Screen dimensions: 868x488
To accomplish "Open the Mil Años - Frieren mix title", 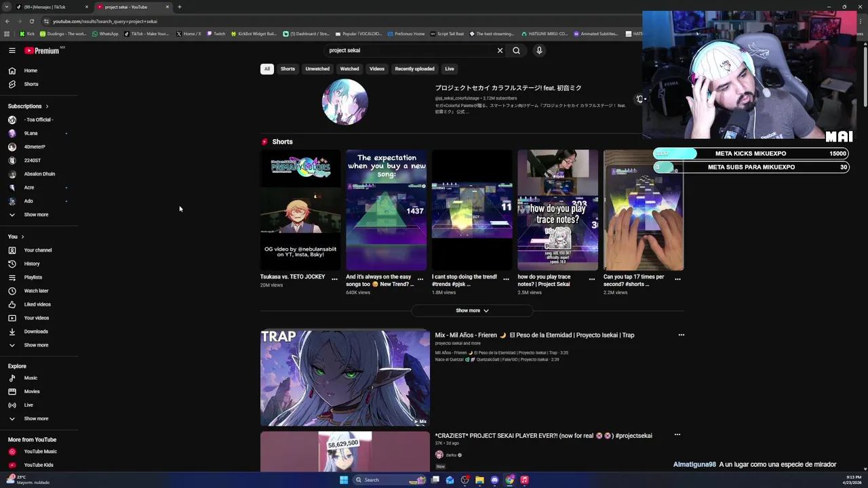I will (534, 335).
